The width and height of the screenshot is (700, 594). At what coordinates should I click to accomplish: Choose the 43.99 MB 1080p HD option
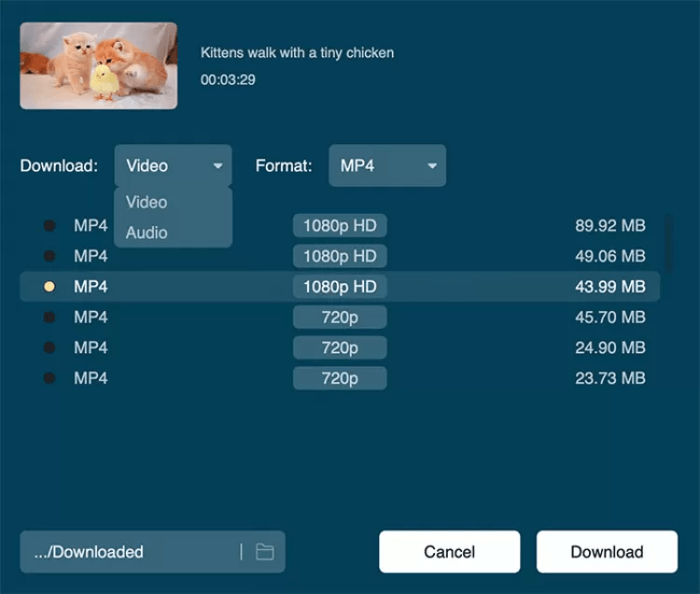(x=49, y=287)
